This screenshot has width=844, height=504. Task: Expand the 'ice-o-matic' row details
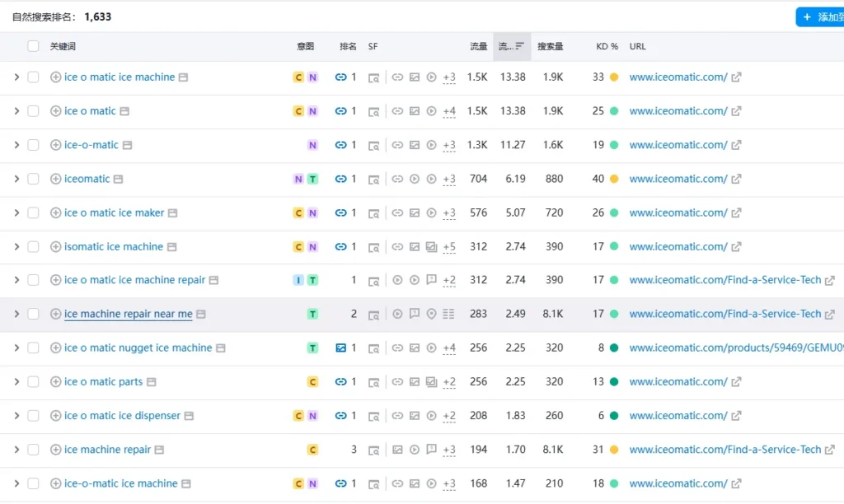pyautogui.click(x=16, y=145)
